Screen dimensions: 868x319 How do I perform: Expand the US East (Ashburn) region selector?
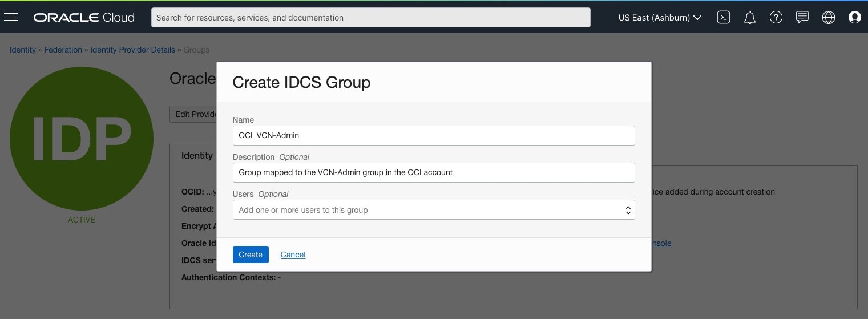(660, 18)
